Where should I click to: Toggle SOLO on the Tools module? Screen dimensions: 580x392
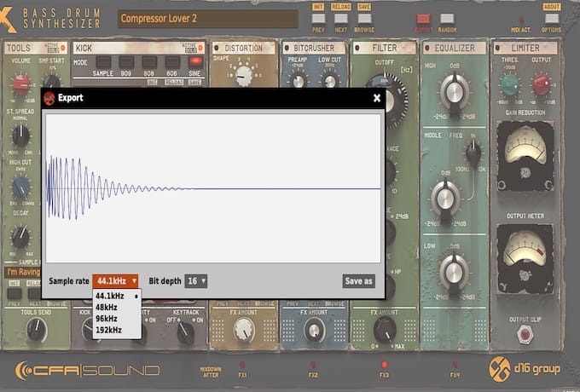pos(53,50)
